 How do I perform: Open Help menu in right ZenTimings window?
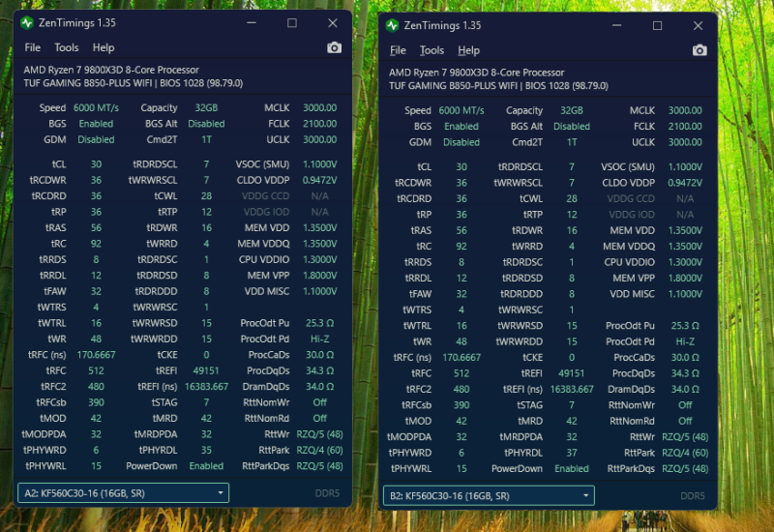click(469, 50)
